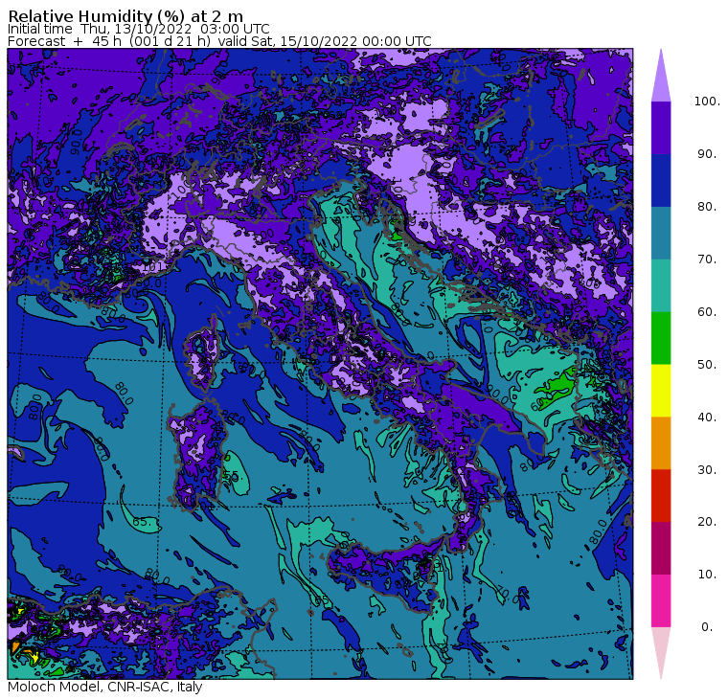
Task: Choose the green 50–60 legend swatch
Action: click(661, 338)
